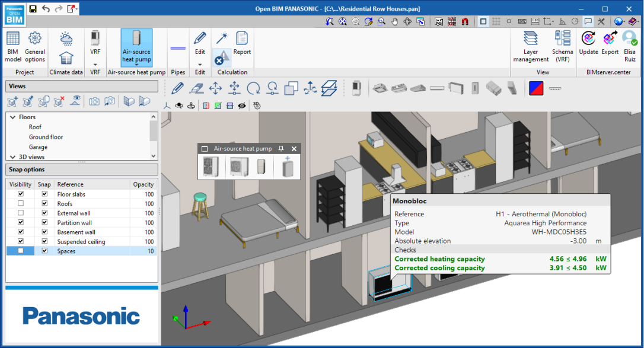Pin the Air-source heat pump floating panel
The height and width of the screenshot is (348, 644).
(x=281, y=149)
